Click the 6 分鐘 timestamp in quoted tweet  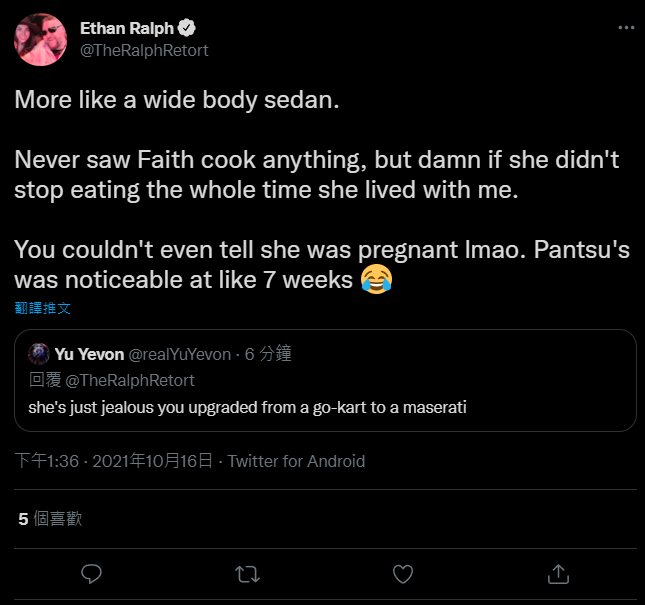(x=268, y=354)
